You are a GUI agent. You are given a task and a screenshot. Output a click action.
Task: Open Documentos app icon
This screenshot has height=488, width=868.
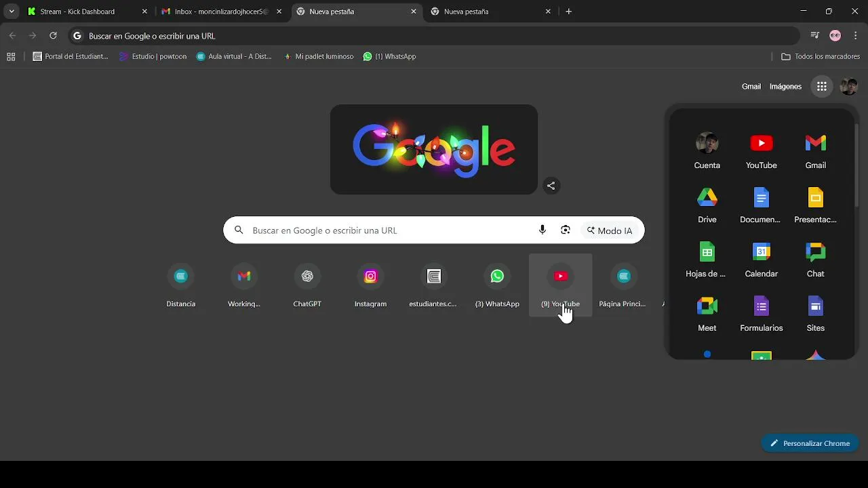761,205
